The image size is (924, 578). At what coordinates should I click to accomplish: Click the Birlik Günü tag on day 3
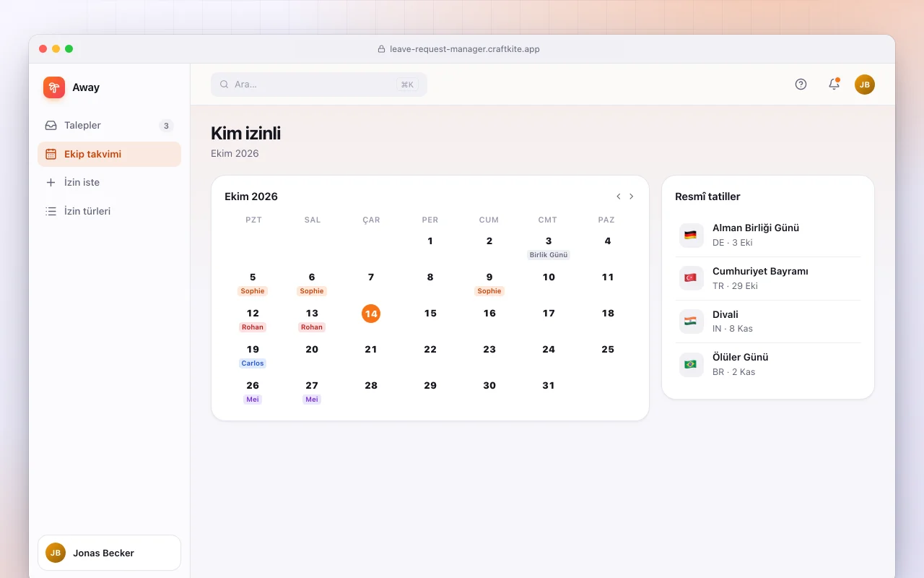click(x=549, y=255)
